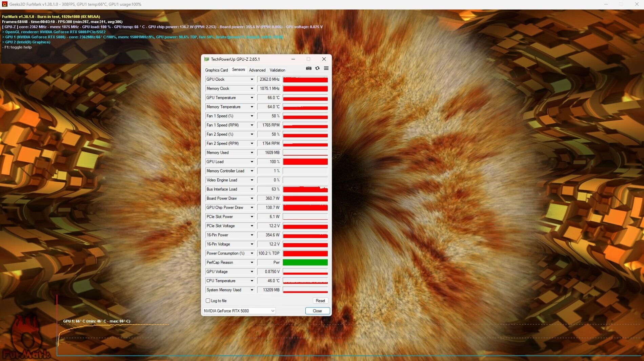The image size is (644, 361).
Task: Click the Memory Controller Load label
Action: click(225, 171)
